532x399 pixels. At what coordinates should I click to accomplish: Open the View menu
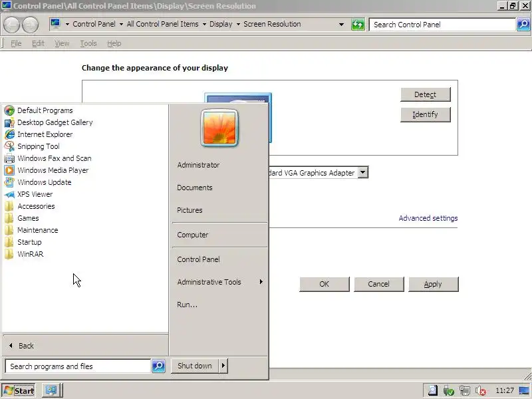[62, 43]
